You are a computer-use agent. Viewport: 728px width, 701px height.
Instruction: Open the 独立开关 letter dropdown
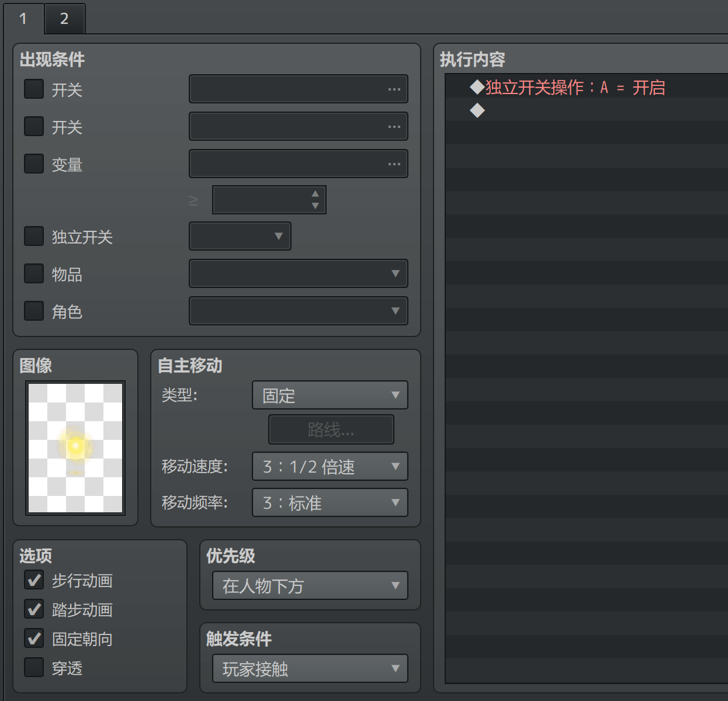click(x=240, y=236)
